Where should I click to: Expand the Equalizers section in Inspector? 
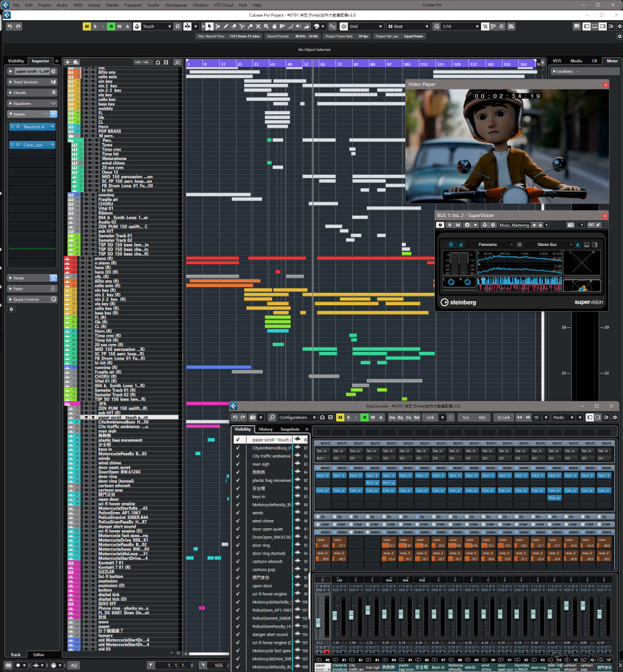[x=22, y=103]
